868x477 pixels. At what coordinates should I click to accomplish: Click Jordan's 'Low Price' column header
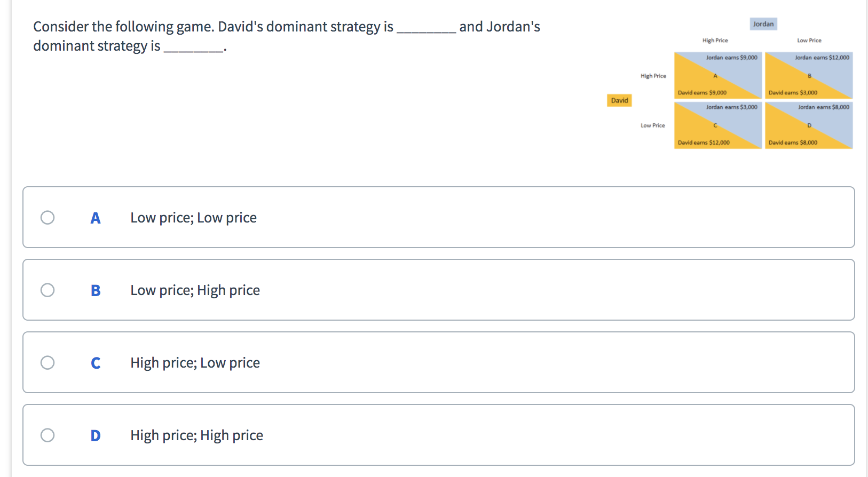809,40
